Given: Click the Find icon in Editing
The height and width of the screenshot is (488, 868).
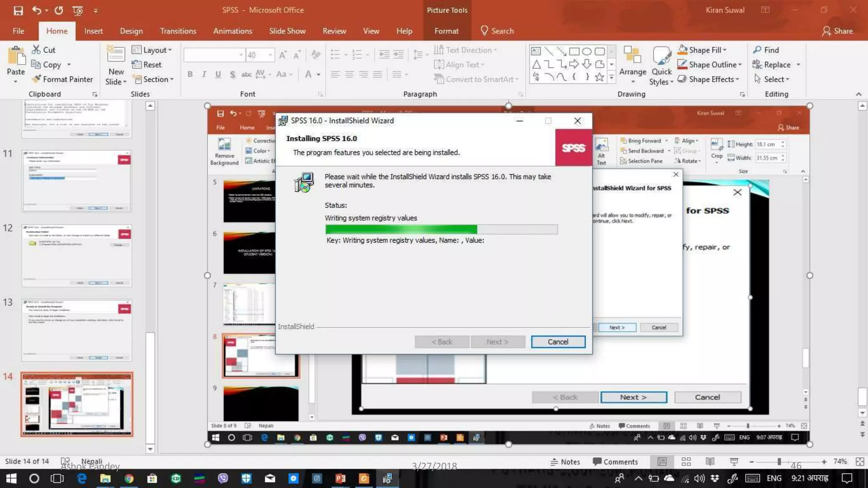Looking at the screenshot, I should pos(757,50).
